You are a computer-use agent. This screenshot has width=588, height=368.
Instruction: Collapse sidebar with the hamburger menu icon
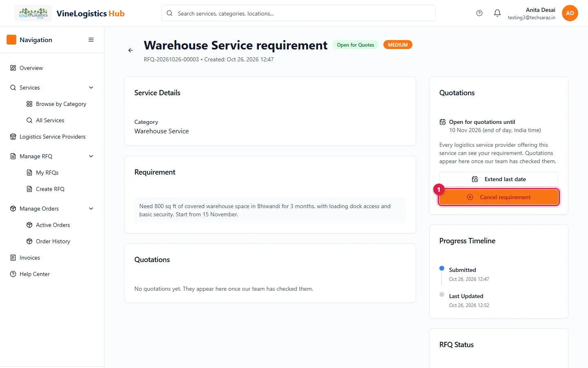click(91, 40)
